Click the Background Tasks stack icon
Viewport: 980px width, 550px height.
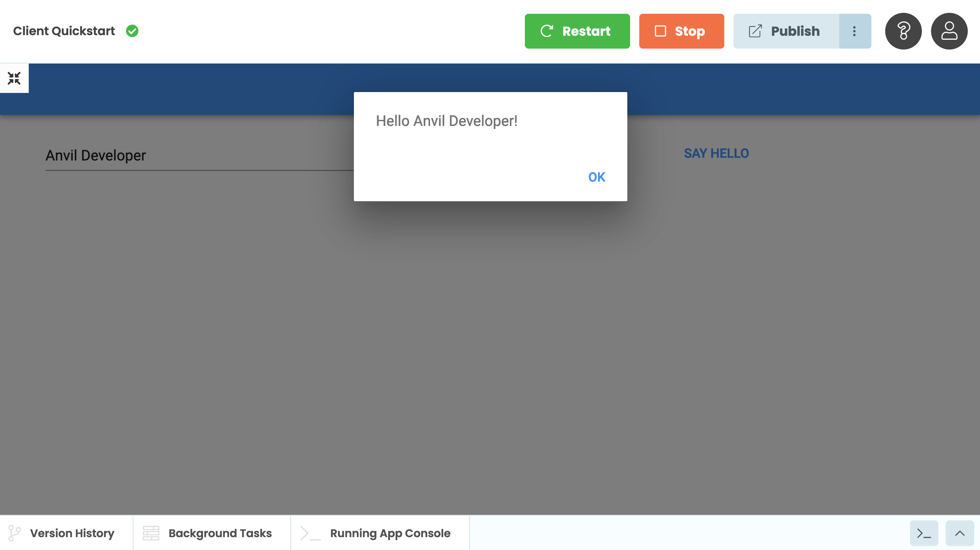click(x=151, y=533)
